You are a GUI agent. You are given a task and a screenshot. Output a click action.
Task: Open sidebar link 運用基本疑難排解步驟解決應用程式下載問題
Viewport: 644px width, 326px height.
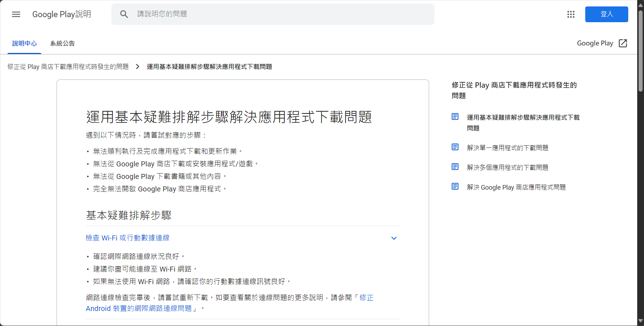523,123
